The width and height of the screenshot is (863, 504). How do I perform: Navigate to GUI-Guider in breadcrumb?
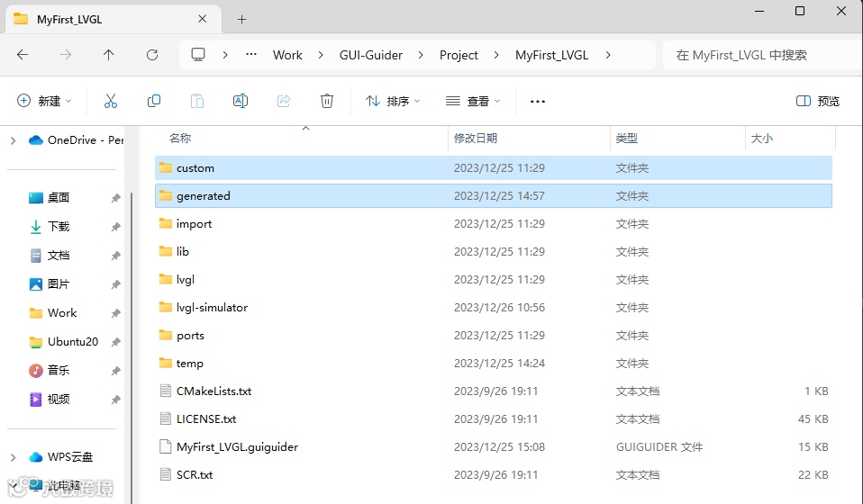pyautogui.click(x=371, y=55)
